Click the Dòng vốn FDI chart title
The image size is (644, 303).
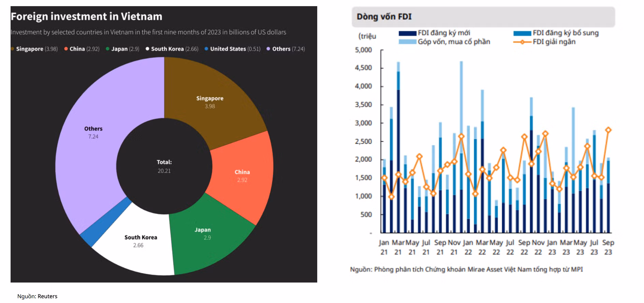pyautogui.click(x=384, y=17)
